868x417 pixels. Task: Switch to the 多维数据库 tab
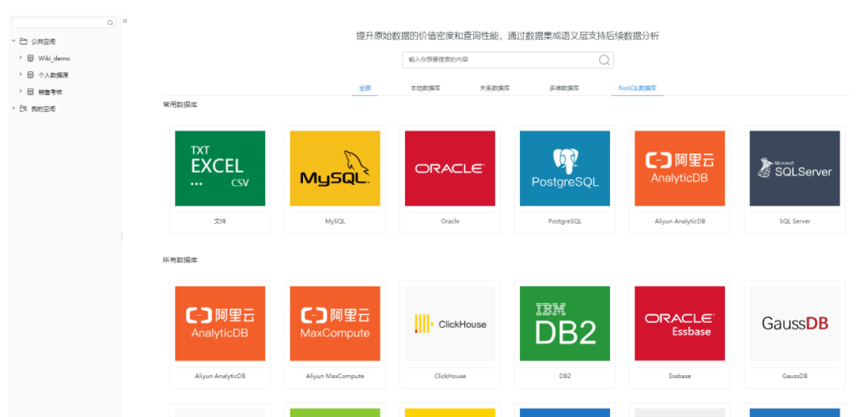pos(564,88)
